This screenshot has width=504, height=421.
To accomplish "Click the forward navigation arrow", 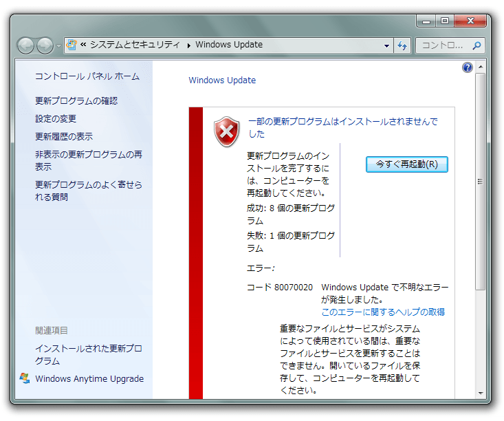I will click(x=45, y=45).
